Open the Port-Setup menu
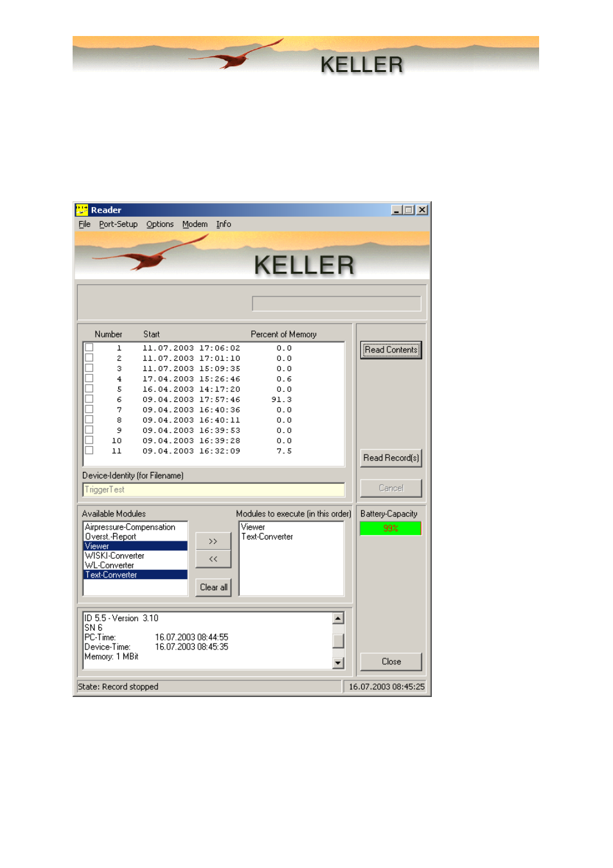The width and height of the screenshot is (613, 868). [118, 224]
